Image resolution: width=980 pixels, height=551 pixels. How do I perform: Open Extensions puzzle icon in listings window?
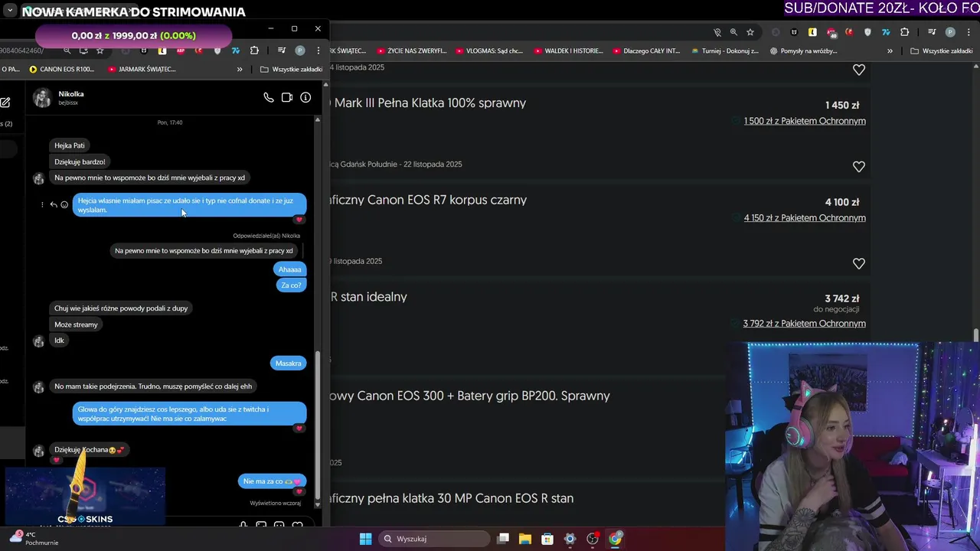[905, 32]
